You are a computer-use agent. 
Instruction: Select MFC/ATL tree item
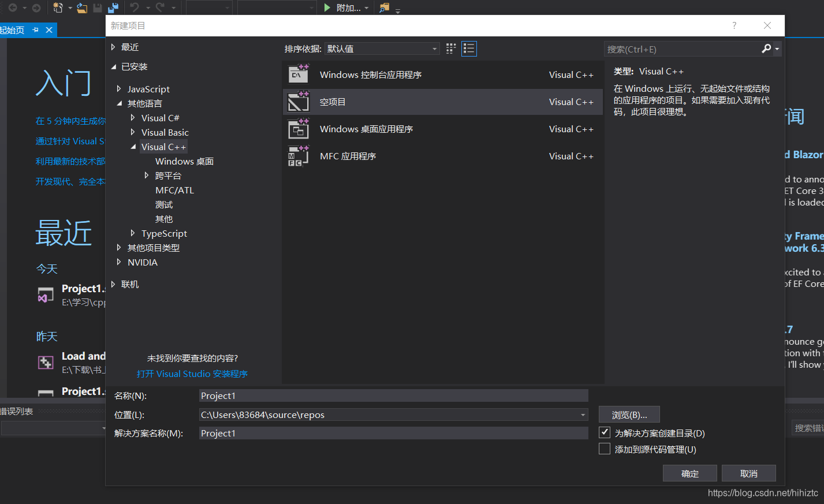(x=174, y=190)
